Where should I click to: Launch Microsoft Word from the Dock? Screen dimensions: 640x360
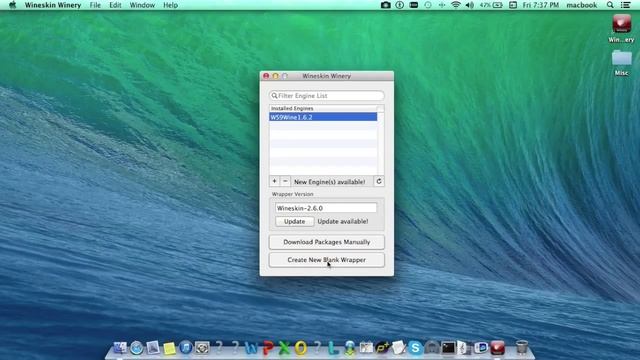[251, 348]
